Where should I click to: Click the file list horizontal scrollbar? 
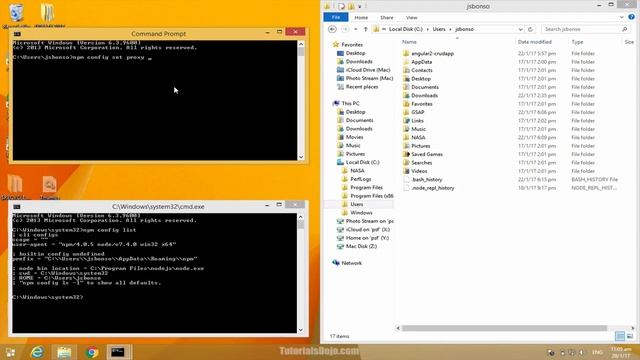click(x=505, y=328)
